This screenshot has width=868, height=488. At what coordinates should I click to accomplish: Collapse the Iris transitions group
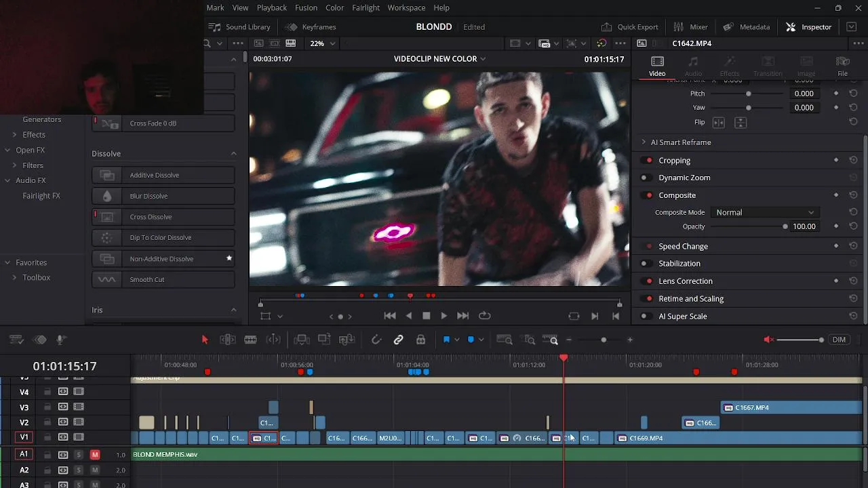click(x=233, y=310)
